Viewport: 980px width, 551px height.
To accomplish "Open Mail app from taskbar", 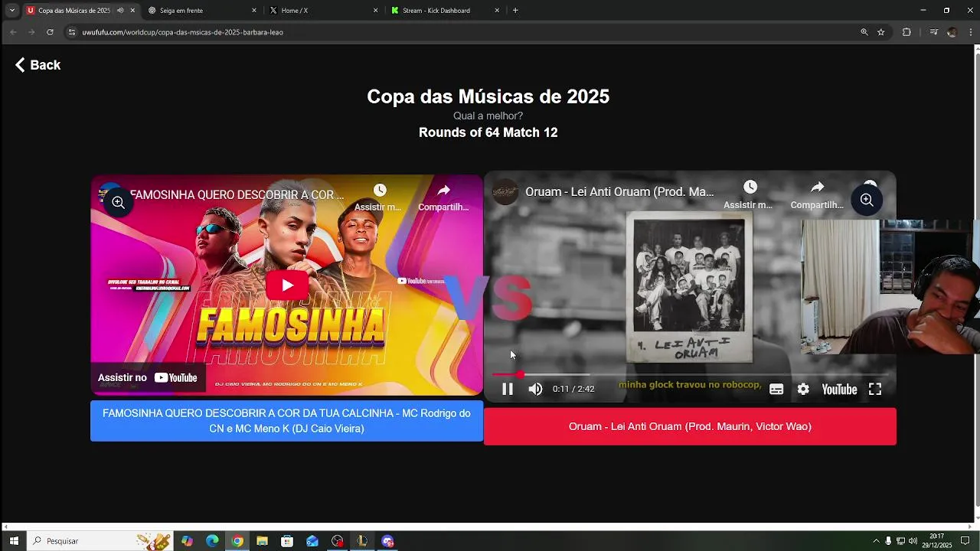I will tap(312, 541).
